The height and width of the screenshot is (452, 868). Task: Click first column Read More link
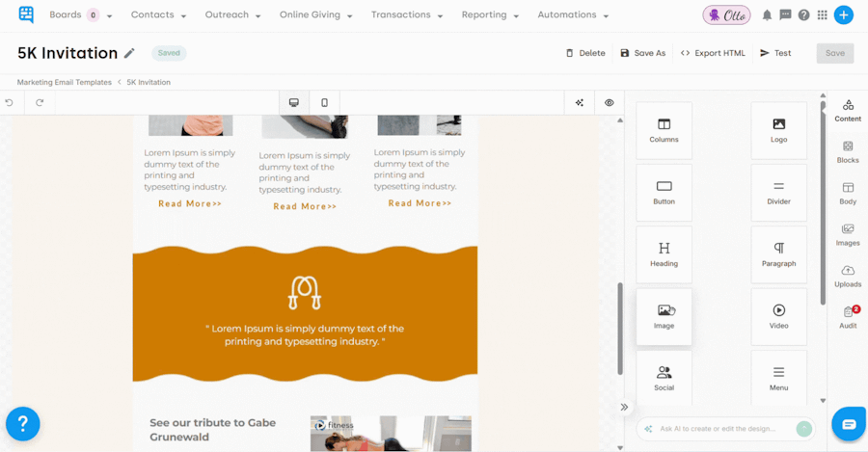click(x=190, y=203)
